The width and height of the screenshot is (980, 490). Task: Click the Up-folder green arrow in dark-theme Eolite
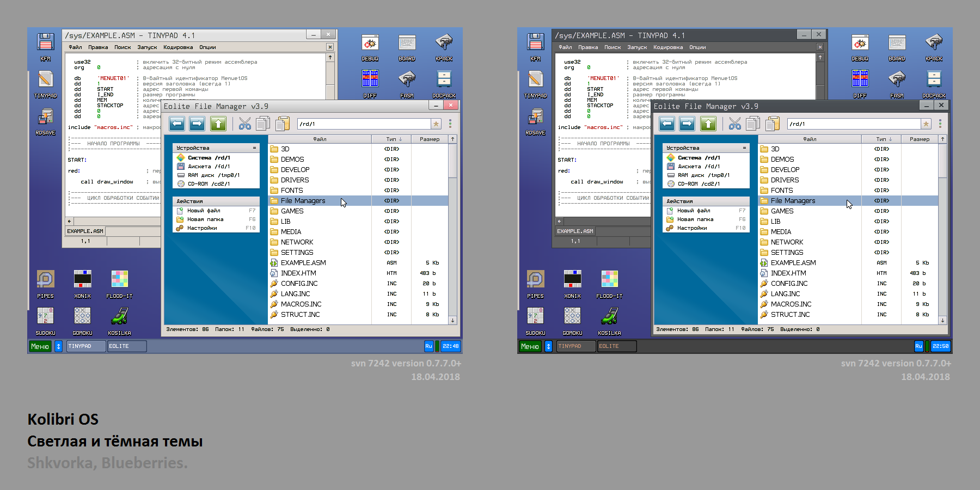coord(708,124)
